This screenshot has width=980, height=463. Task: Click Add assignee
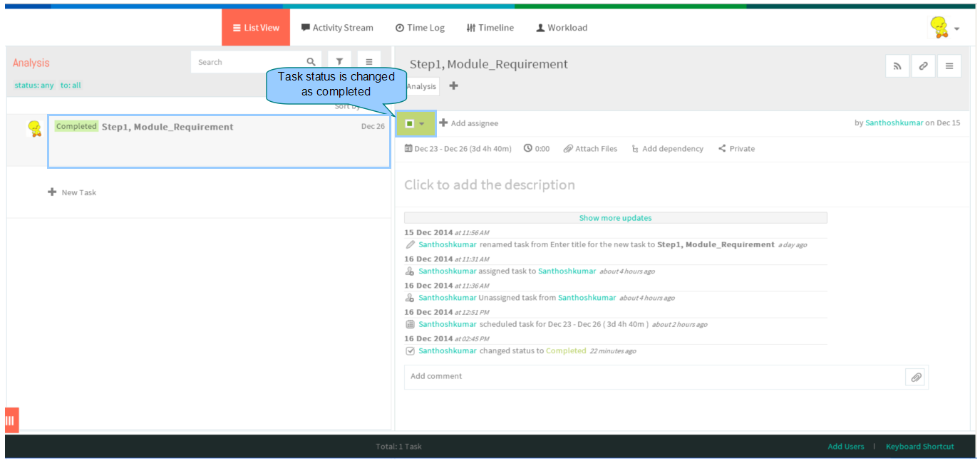coord(469,123)
